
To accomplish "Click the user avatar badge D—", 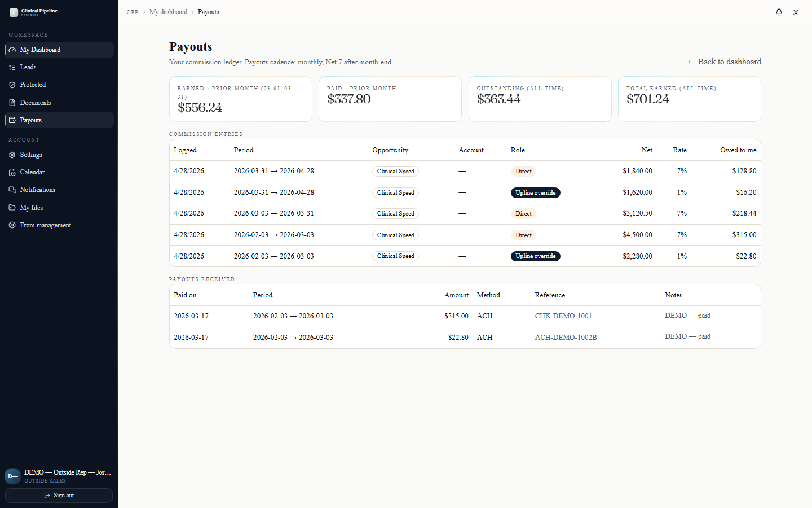I will click(13, 476).
